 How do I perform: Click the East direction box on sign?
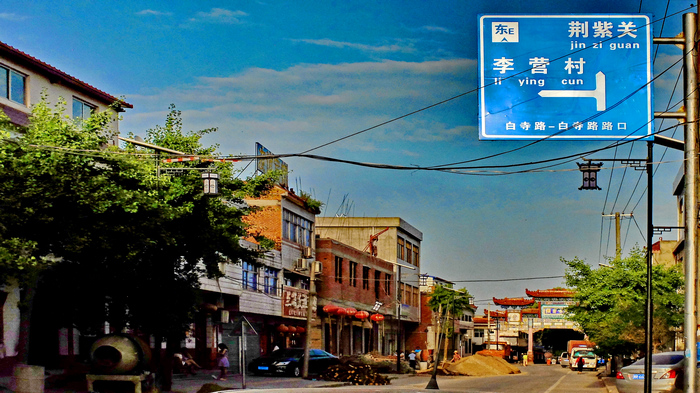[x=505, y=32]
